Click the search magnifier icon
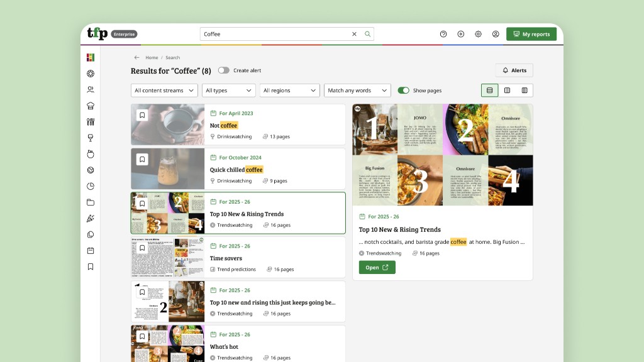Image resolution: width=644 pixels, height=362 pixels. click(x=367, y=34)
